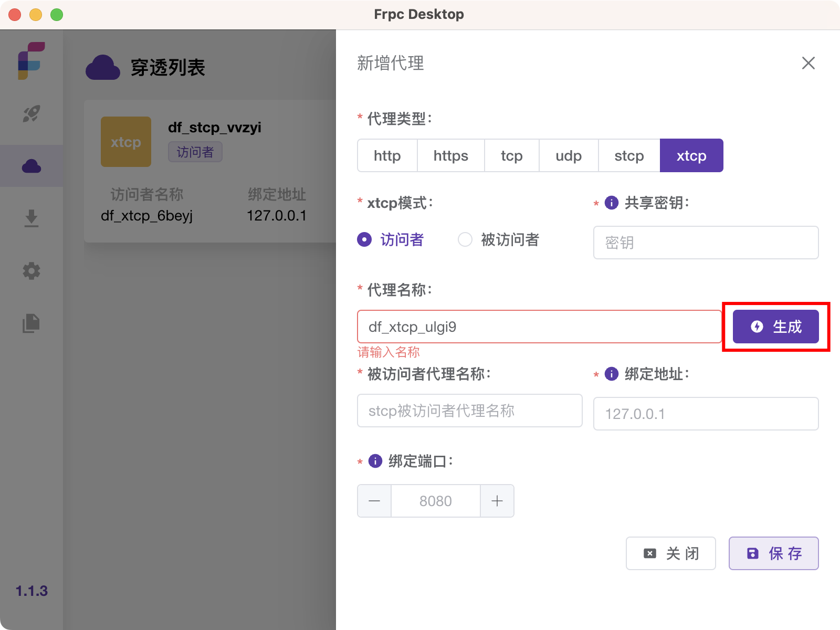Open settings via the sidebar gear icon
Image resolution: width=840 pixels, height=630 pixels.
point(31,271)
